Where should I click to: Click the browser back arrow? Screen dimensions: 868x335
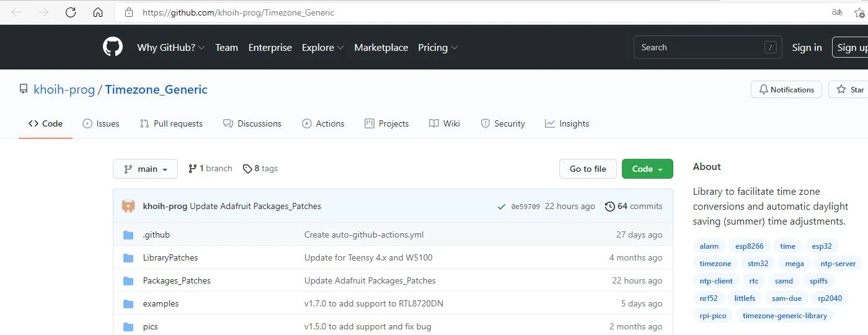[x=16, y=12]
